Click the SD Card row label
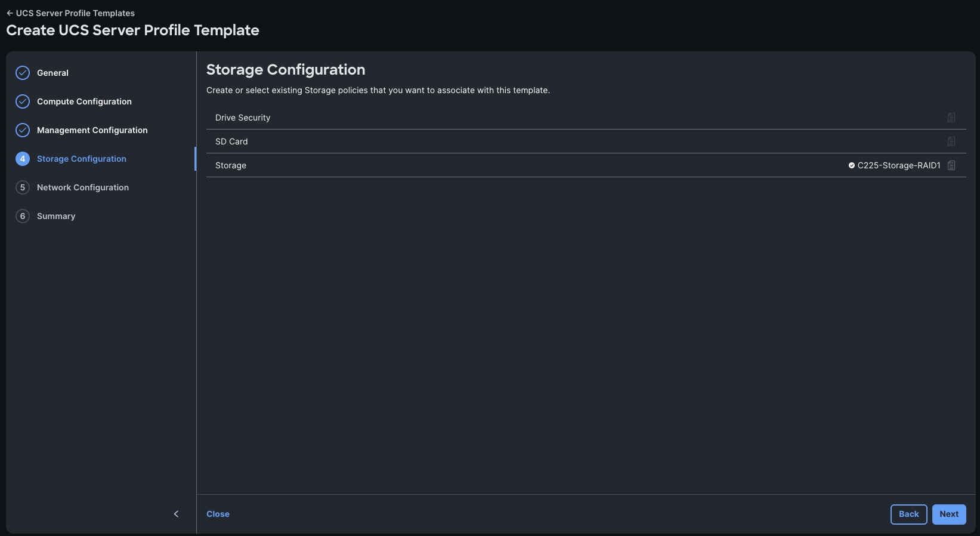980x536 pixels. pyautogui.click(x=231, y=141)
